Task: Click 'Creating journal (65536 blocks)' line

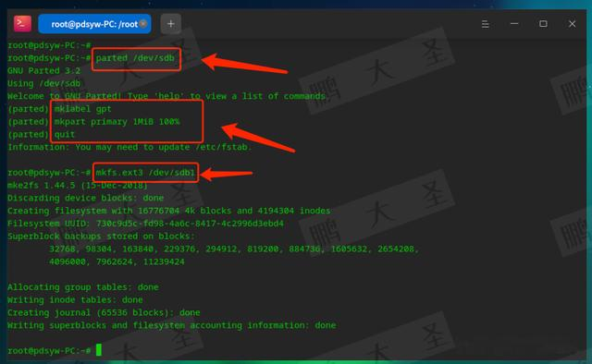Action: tap(104, 312)
